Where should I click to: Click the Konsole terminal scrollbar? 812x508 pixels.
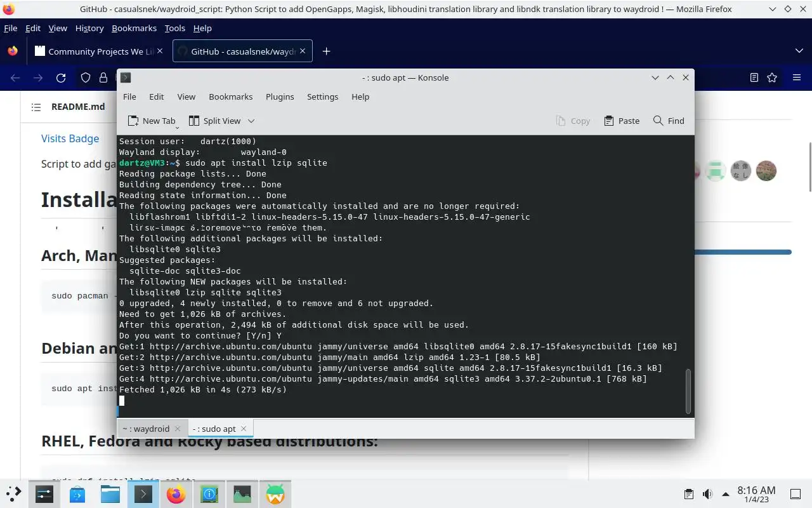click(x=688, y=392)
